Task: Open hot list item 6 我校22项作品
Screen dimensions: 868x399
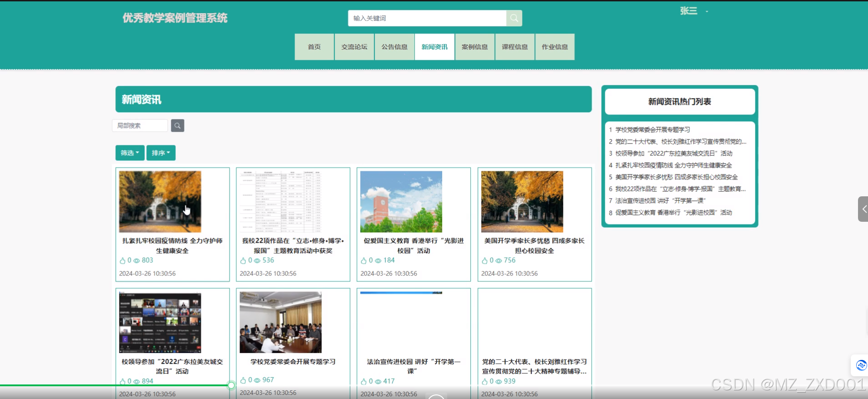Action: [680, 189]
